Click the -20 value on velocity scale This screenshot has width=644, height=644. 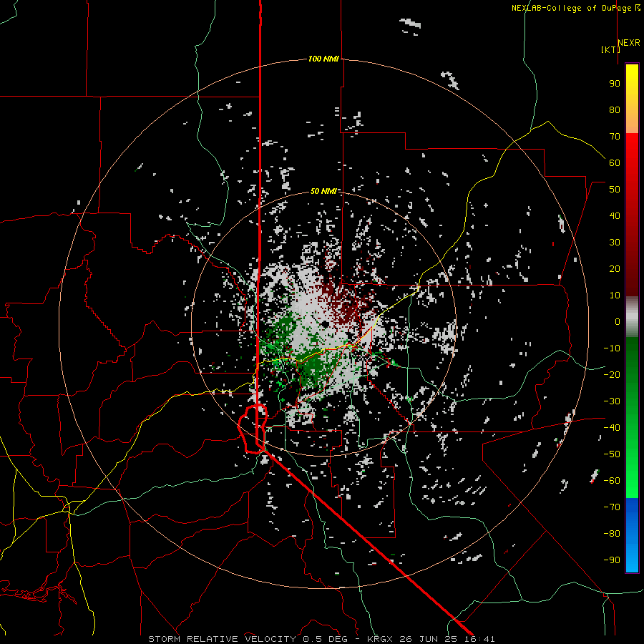612,375
